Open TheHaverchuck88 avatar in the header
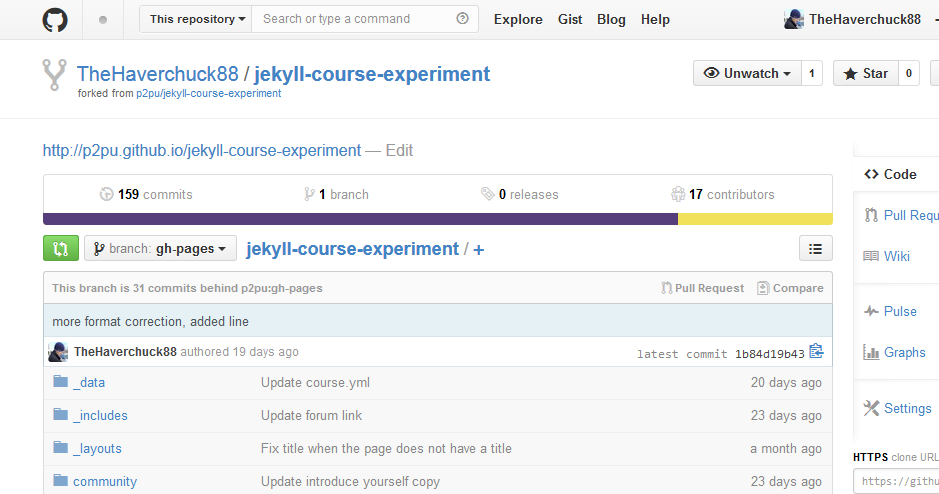The height and width of the screenshot is (494, 939). tap(793, 19)
